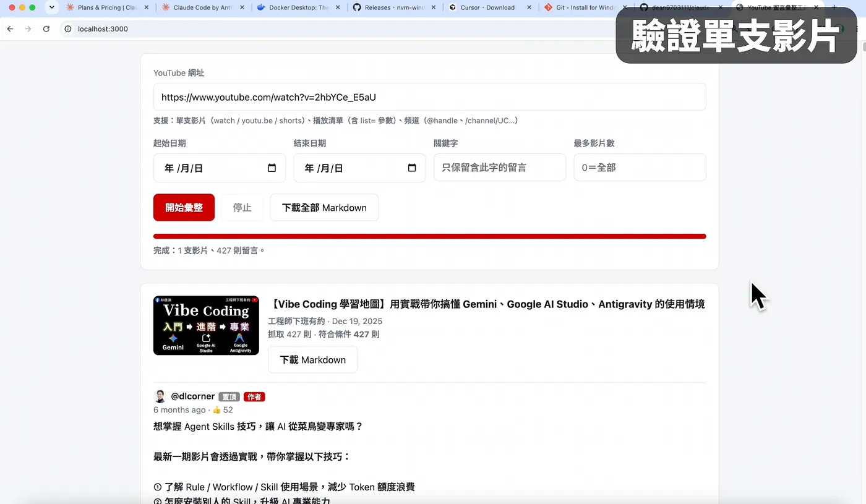The width and height of the screenshot is (866, 504).
Task: Close the Plans & Pricing tab
Action: [x=146, y=7]
